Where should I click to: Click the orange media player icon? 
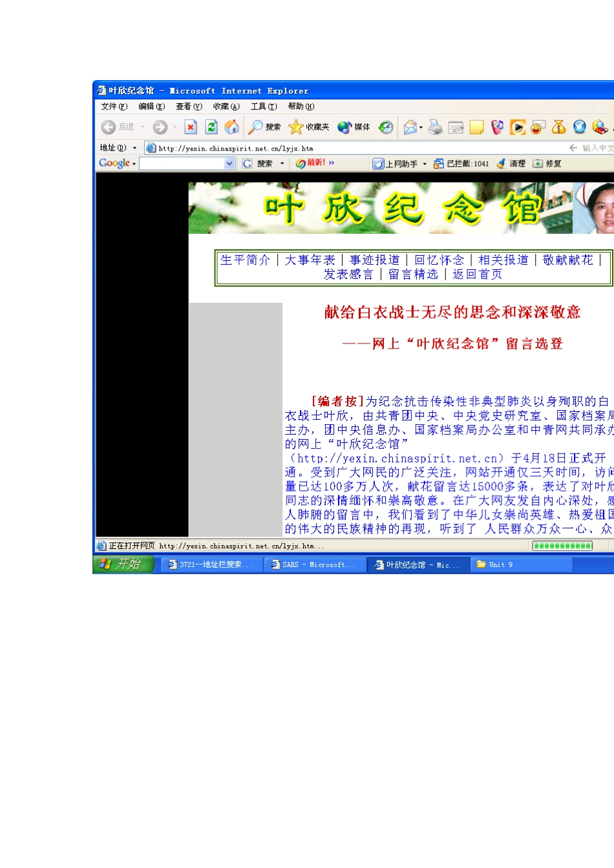click(x=518, y=127)
